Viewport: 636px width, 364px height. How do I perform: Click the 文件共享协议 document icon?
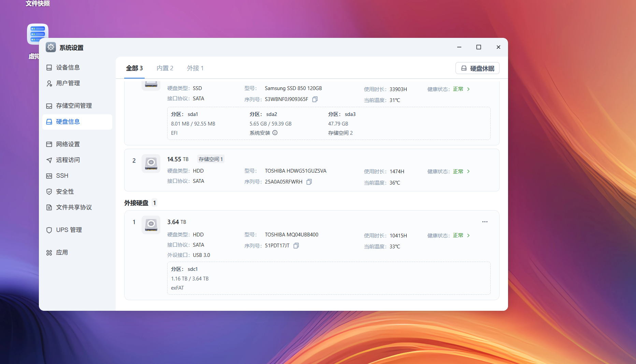pyautogui.click(x=49, y=207)
